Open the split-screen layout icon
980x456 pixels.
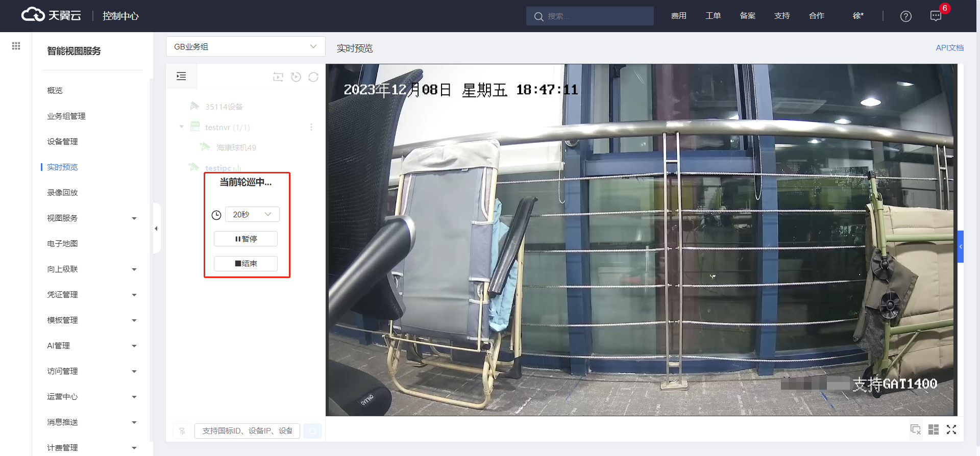click(x=934, y=429)
